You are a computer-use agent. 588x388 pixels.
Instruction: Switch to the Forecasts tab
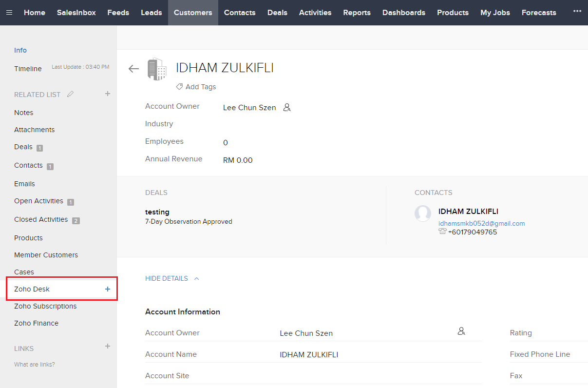coord(538,13)
